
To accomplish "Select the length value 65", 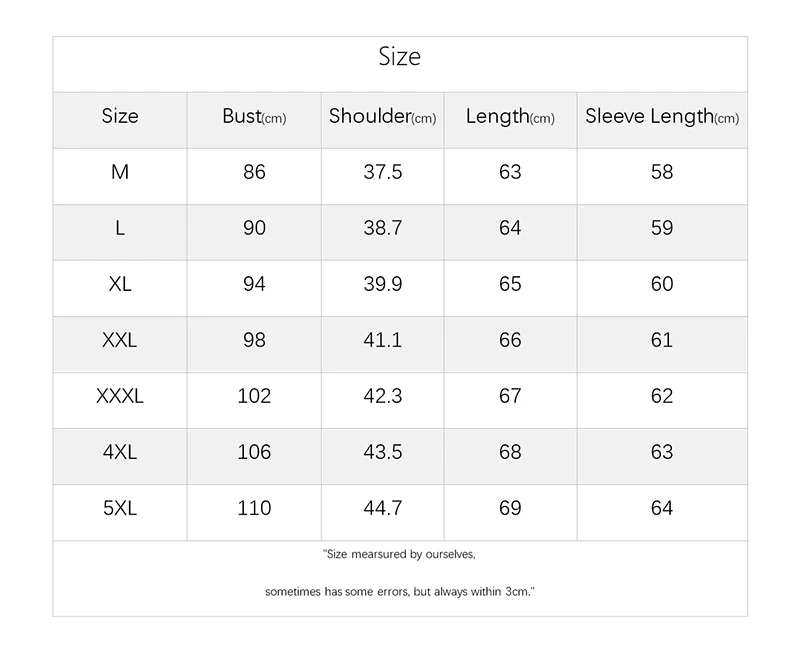I will (510, 284).
